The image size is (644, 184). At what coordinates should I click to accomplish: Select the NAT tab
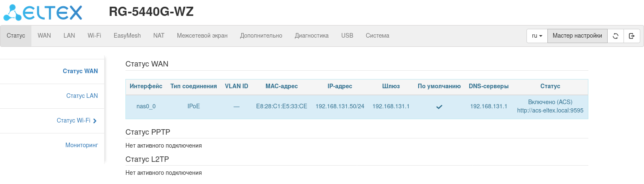pyautogui.click(x=159, y=36)
